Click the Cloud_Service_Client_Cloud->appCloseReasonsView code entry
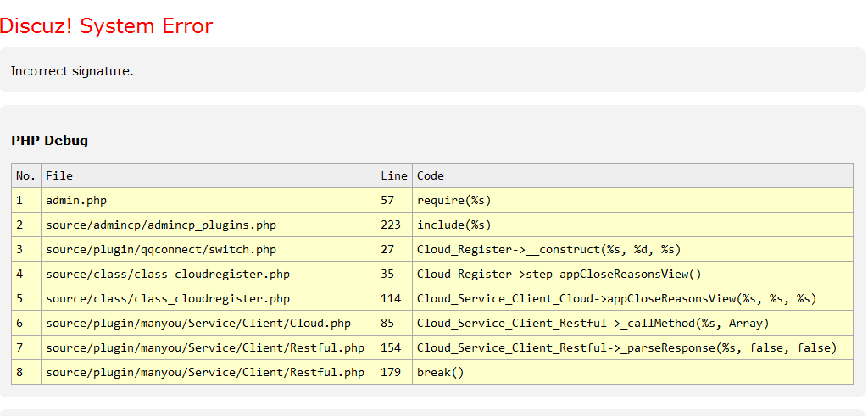 (616, 299)
